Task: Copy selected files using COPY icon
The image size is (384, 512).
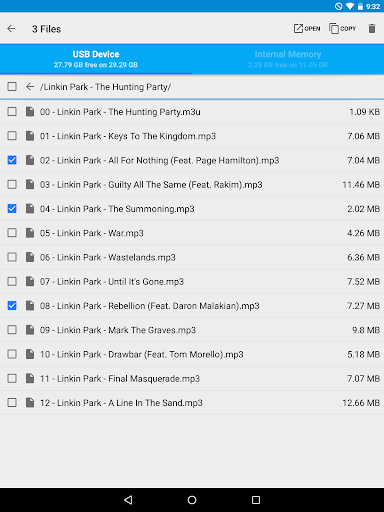Action: (x=342, y=29)
